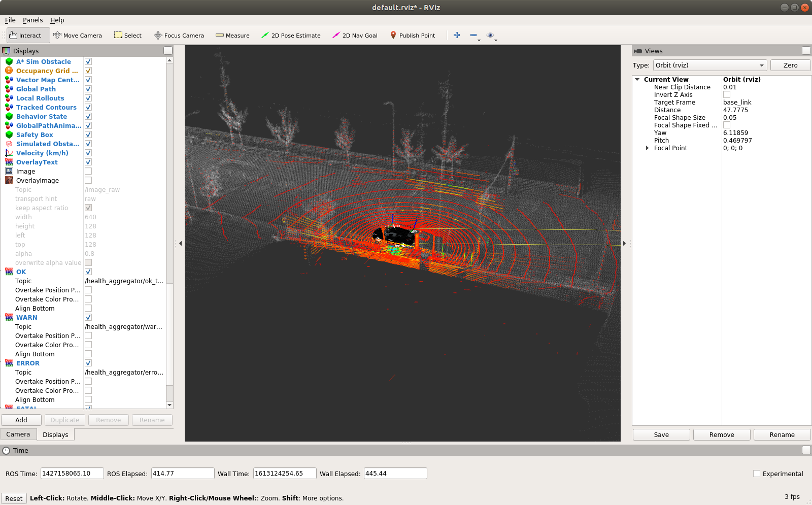Open the Help menu

57,20
